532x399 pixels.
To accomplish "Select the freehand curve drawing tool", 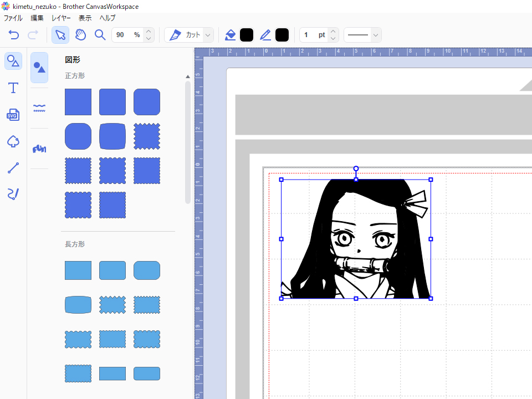I will tap(13, 194).
